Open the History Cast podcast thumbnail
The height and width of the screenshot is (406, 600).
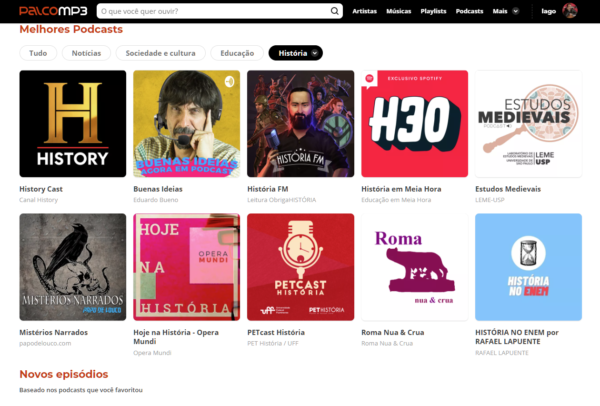pos(73,123)
